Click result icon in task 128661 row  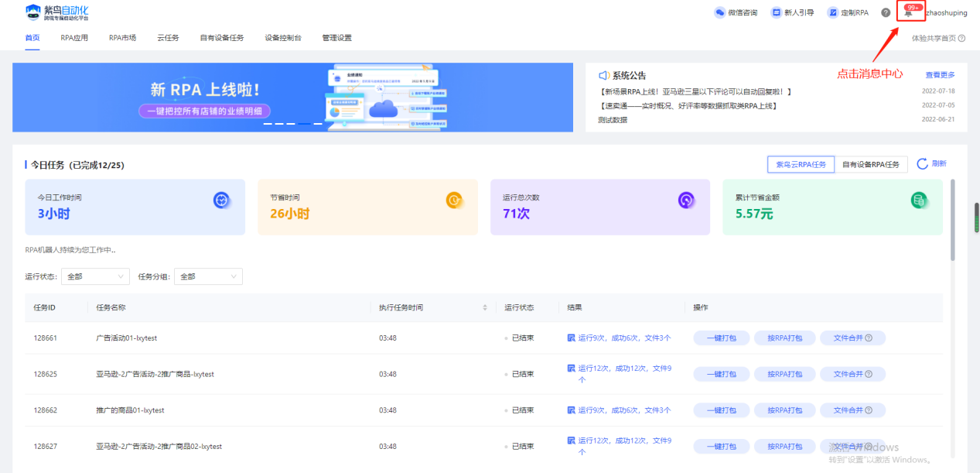point(571,338)
